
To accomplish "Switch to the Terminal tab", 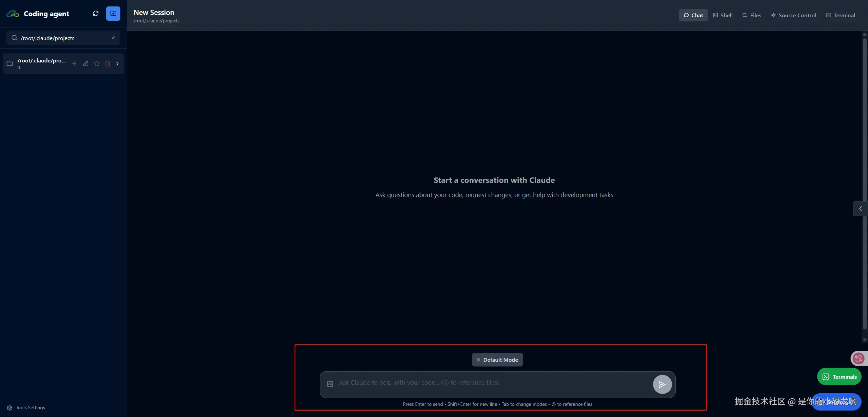I will pyautogui.click(x=841, y=15).
